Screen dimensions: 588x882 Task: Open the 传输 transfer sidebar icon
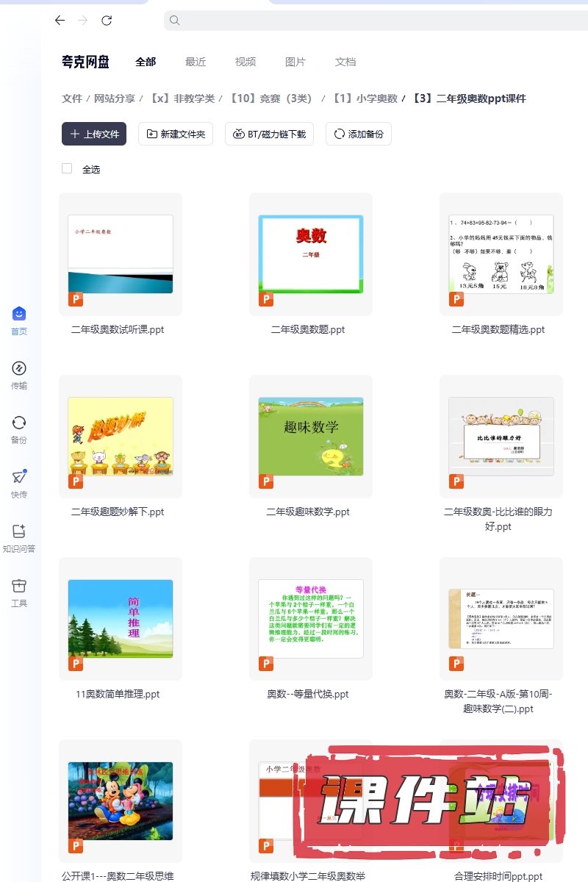19,369
